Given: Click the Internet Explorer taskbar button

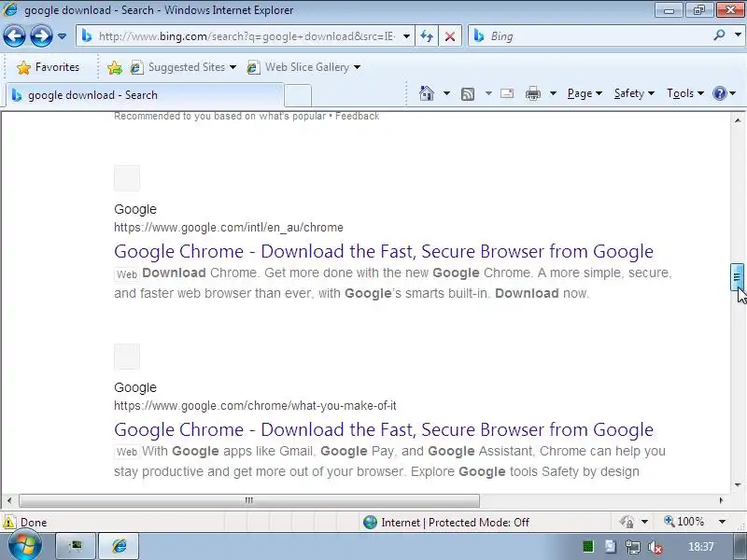Looking at the screenshot, I should 120,546.
